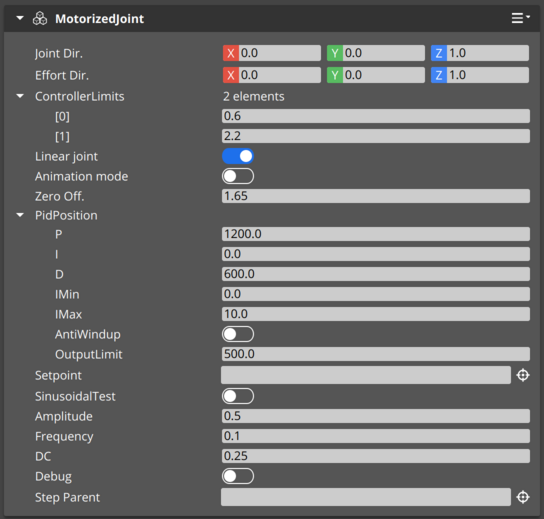Select the OutputLimit value field
The width and height of the screenshot is (544, 519).
tap(376, 354)
